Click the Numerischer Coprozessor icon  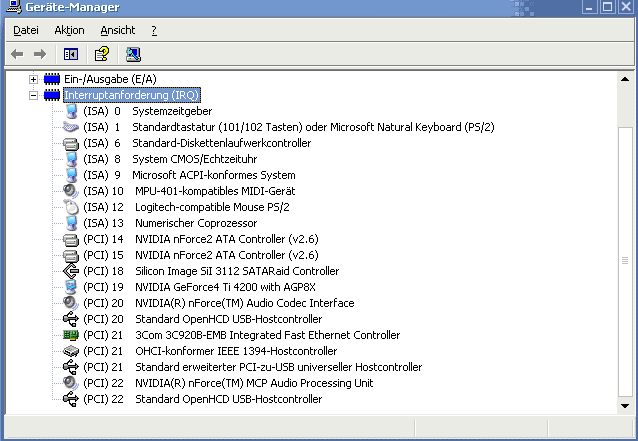click(x=71, y=223)
